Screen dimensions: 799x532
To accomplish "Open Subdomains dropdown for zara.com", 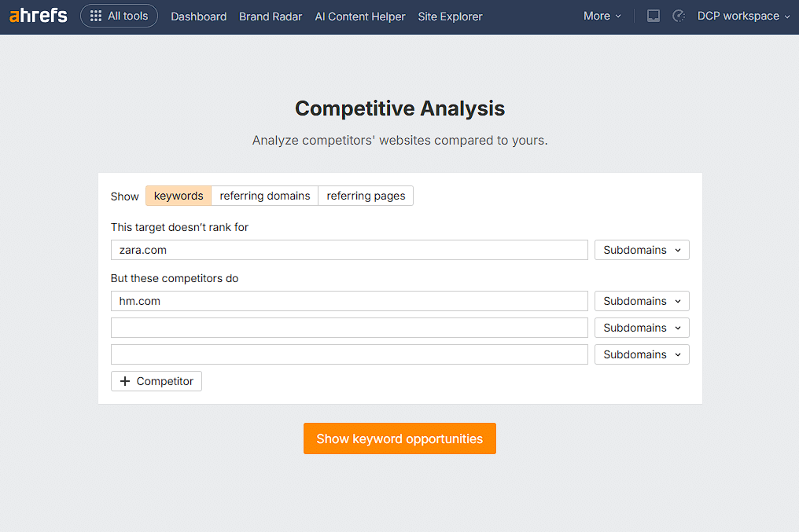I will click(642, 250).
